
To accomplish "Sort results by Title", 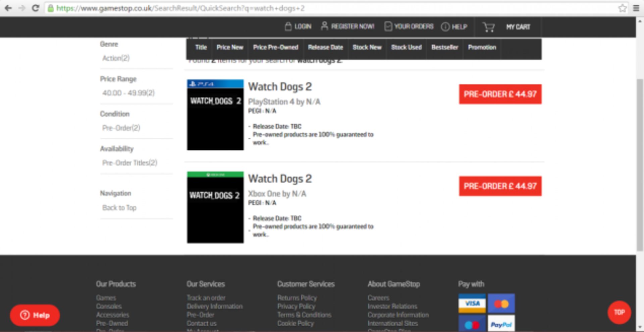I will click(201, 47).
